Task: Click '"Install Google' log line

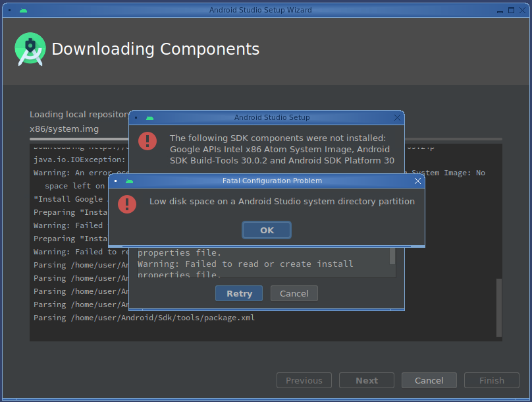Action: [x=68, y=199]
